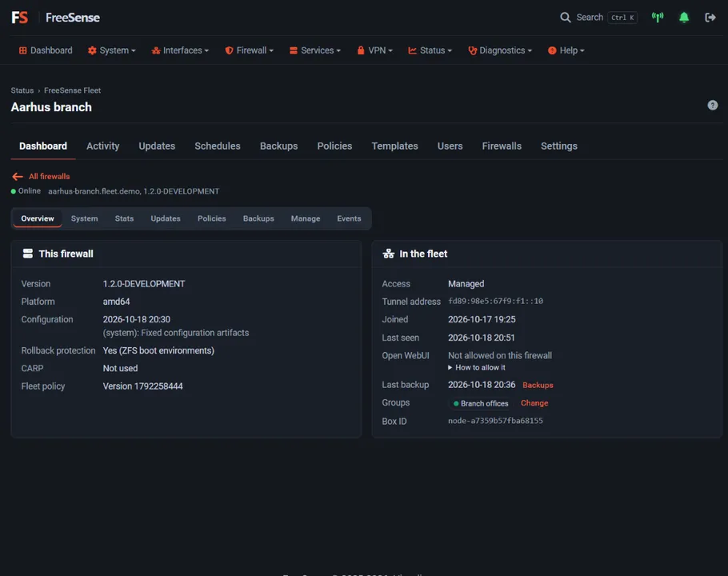728x576 pixels.
Task: Select the Overview sub-tab
Action: (x=38, y=218)
